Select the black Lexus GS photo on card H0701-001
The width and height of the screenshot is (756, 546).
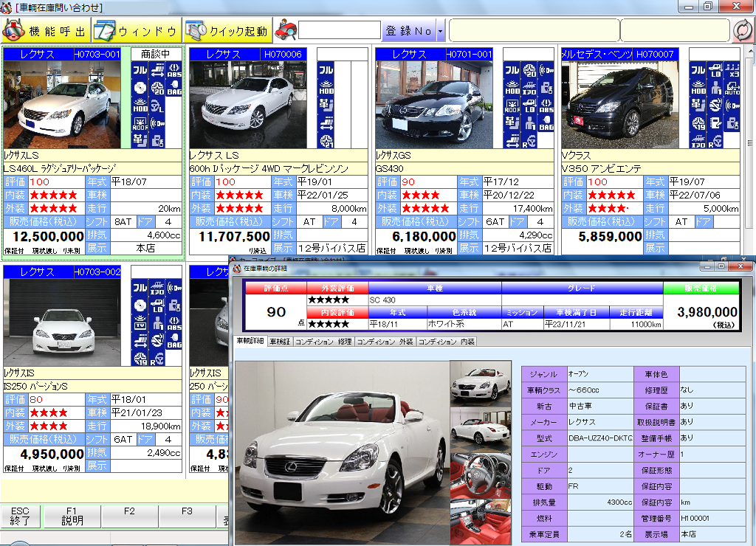point(434,105)
